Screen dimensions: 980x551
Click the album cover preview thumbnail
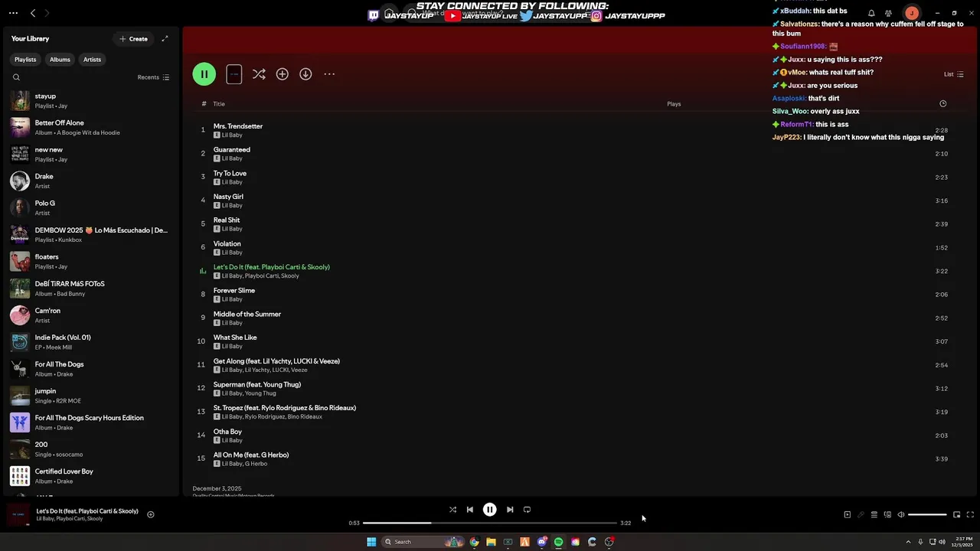point(234,74)
